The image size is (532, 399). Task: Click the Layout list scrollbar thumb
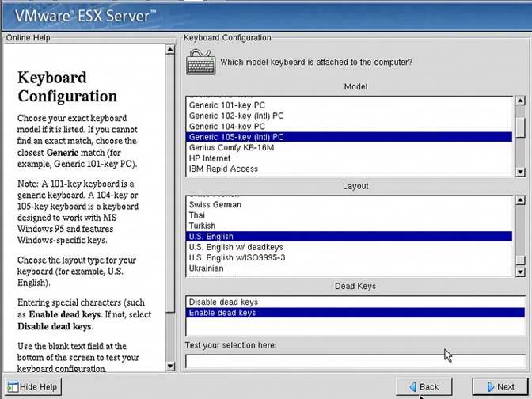pyautogui.click(x=520, y=260)
